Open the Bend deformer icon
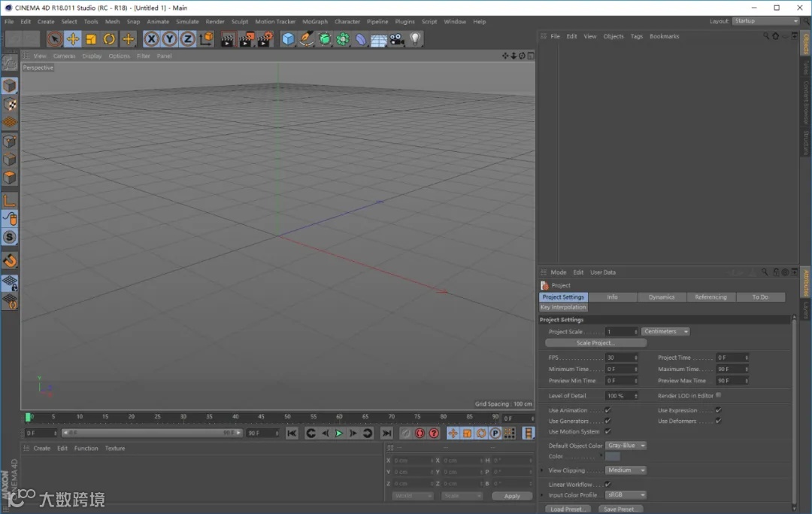The image size is (812, 514). point(361,39)
